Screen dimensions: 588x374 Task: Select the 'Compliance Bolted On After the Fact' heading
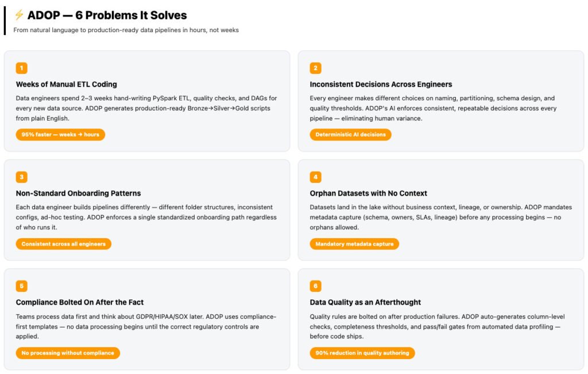(79, 302)
